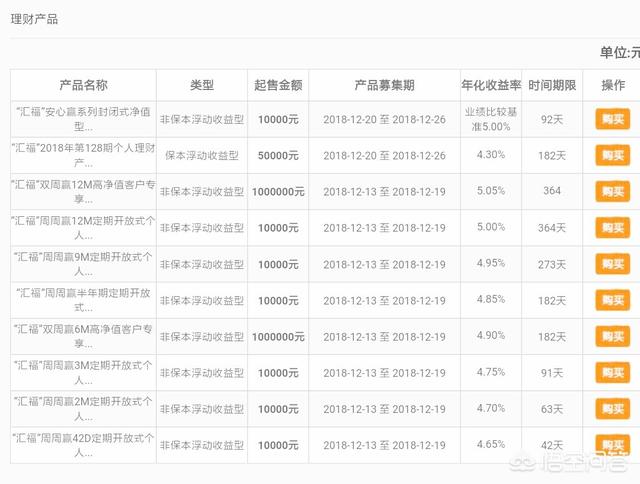Image resolution: width=640 pixels, height=484 pixels.
Task: Select the 364天 duration cell
Action: click(x=552, y=228)
